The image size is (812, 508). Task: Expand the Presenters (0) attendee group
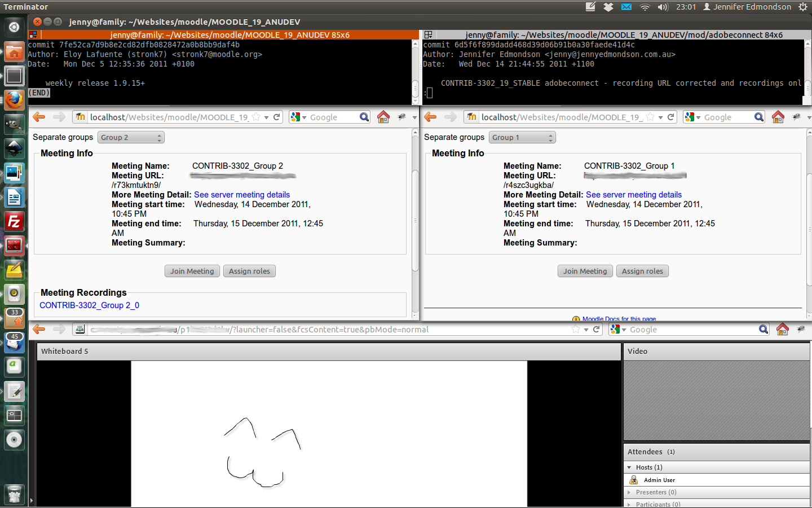[x=629, y=492]
